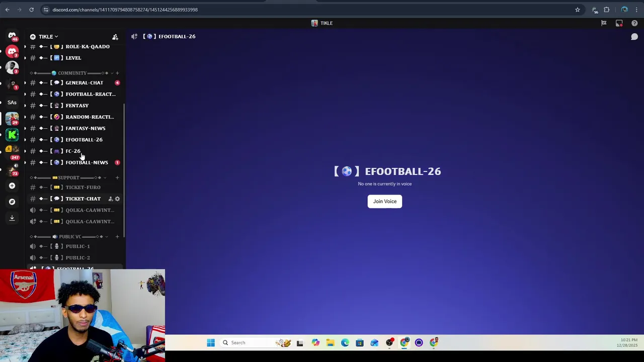Create channel in PUBLIC VC category plus

[117, 236]
